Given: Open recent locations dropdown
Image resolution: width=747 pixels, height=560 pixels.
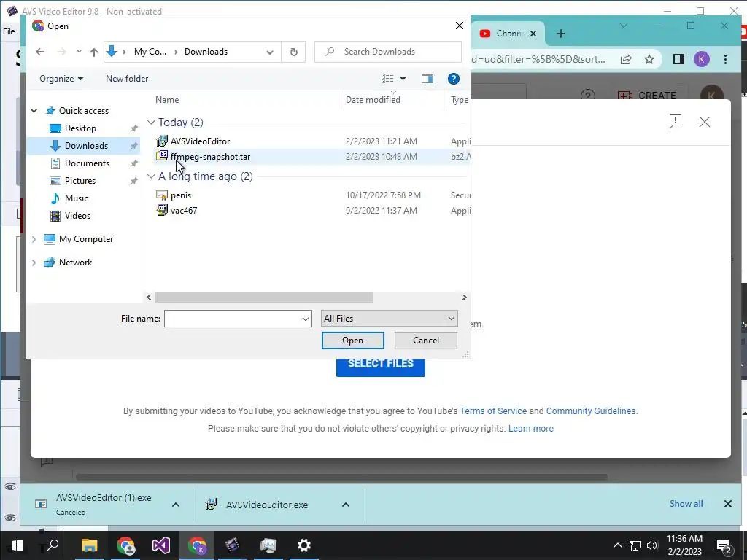Looking at the screenshot, I should (79, 52).
